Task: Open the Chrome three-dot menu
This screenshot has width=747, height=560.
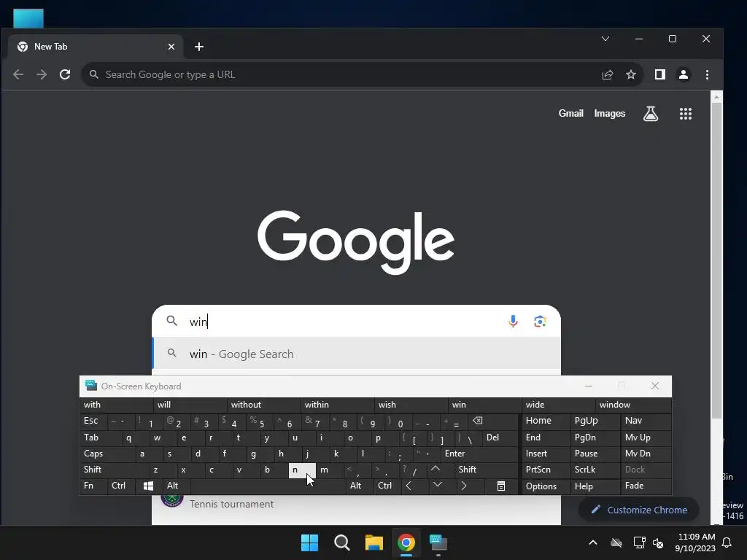Action: tap(707, 74)
